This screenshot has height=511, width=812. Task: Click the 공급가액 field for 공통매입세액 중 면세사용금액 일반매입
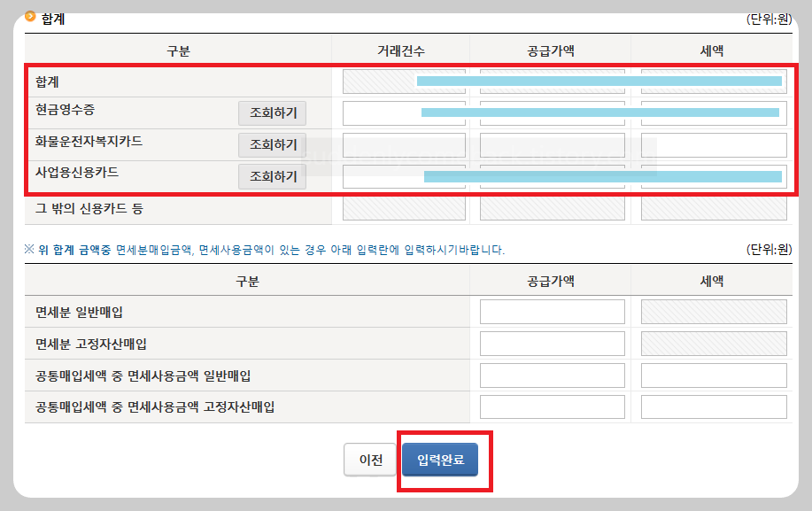[552, 375]
